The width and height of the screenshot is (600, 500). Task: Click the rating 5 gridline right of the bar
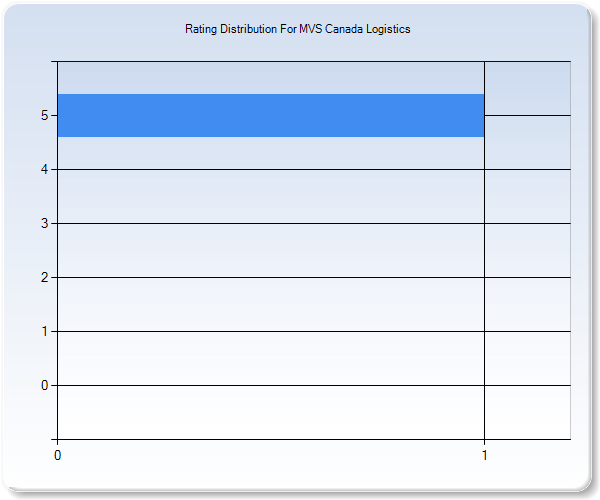click(527, 115)
